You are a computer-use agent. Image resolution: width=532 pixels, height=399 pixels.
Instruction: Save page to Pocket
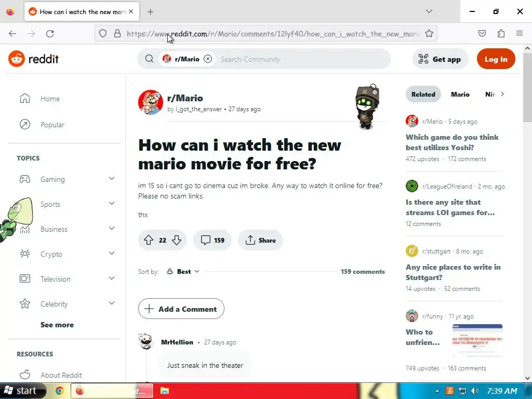tap(482, 33)
